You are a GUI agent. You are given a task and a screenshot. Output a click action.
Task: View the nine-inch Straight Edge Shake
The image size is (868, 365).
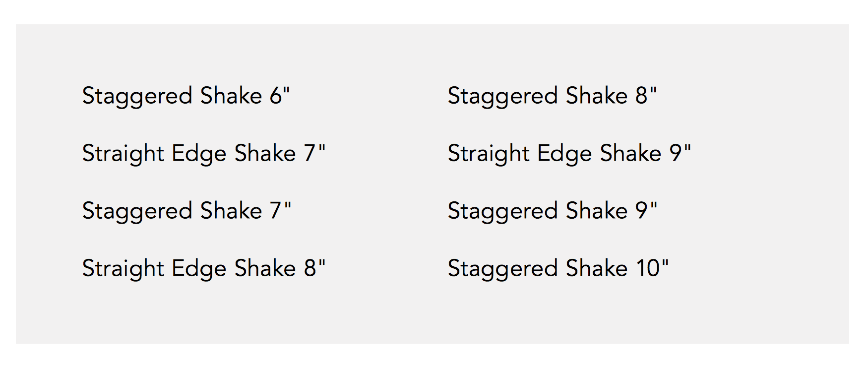[569, 153]
